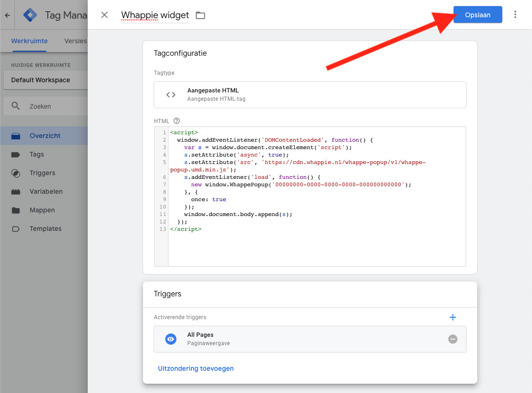Viewport: 532px width, 393px height.
Task: Switch to the Werkruimte tab
Action: [x=29, y=41]
